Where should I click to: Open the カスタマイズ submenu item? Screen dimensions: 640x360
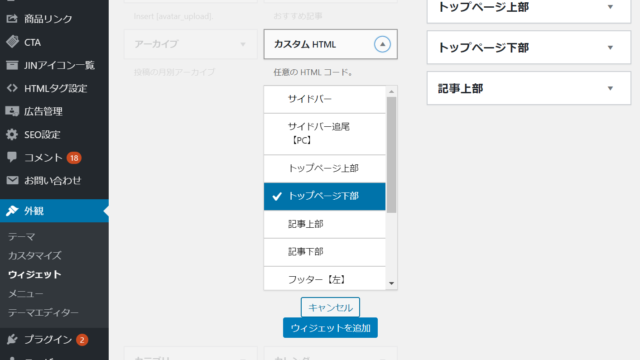coord(35,256)
